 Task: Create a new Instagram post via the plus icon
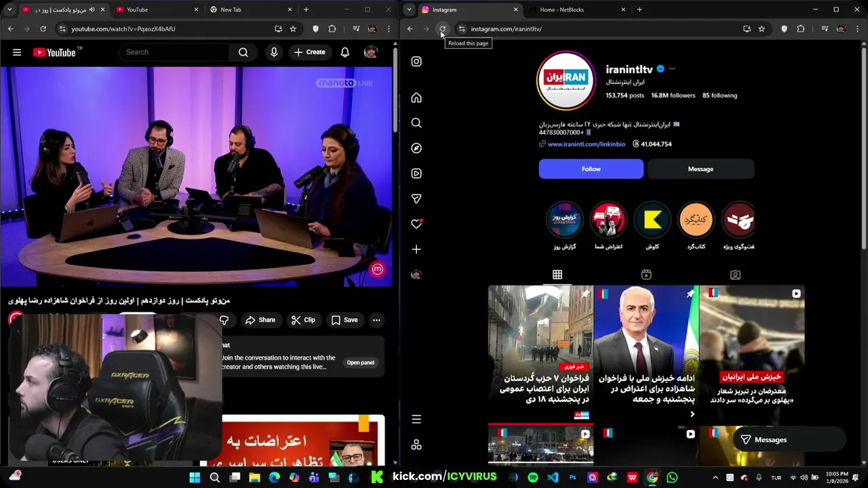(416, 249)
